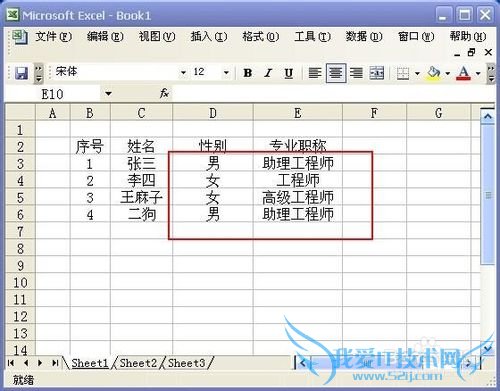
Task: Switch to Sheet1 tab
Action: click(x=90, y=363)
